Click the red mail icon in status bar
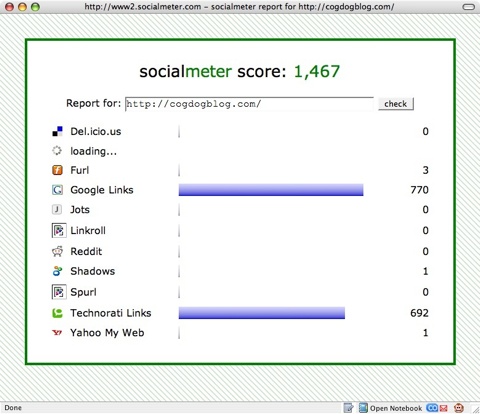 (x=443, y=408)
